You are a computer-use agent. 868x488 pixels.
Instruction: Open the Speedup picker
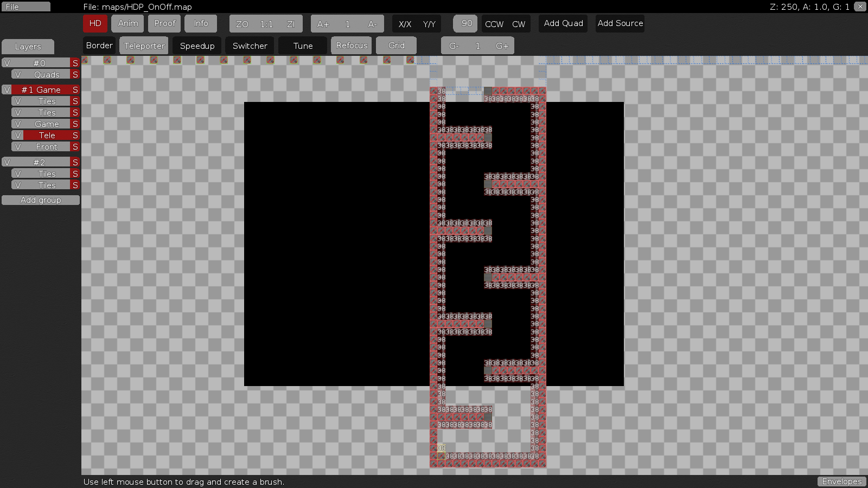pyautogui.click(x=197, y=46)
